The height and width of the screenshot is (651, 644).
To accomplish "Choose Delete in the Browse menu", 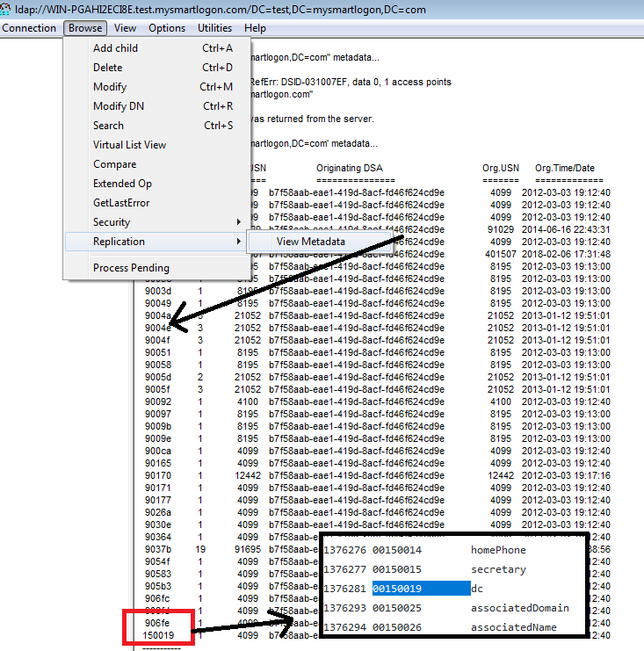I will pyautogui.click(x=158, y=68).
